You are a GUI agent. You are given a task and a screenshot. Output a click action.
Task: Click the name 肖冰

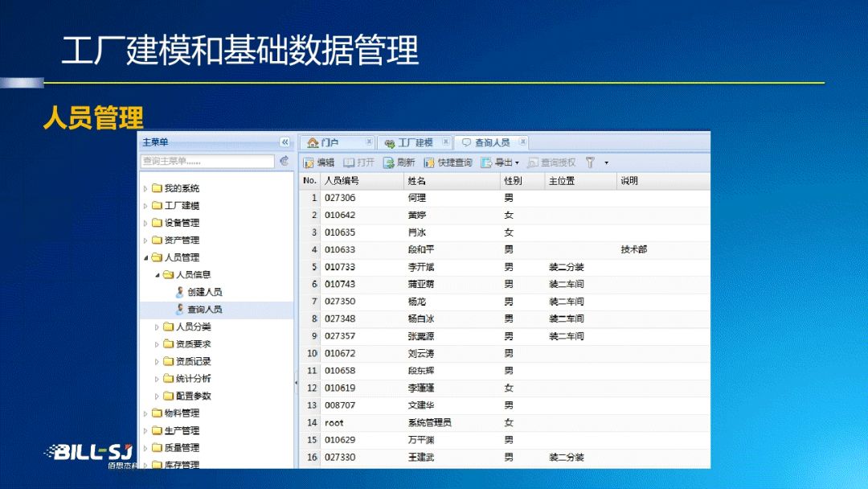[417, 232]
